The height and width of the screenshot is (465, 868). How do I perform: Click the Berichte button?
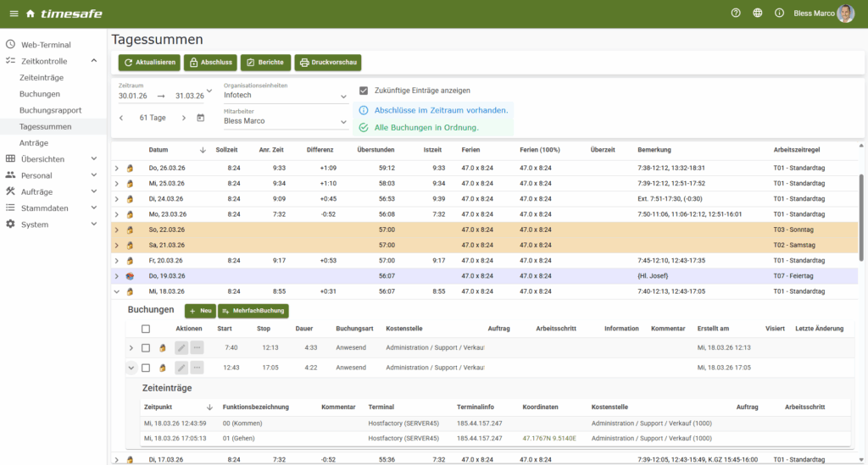pos(265,63)
